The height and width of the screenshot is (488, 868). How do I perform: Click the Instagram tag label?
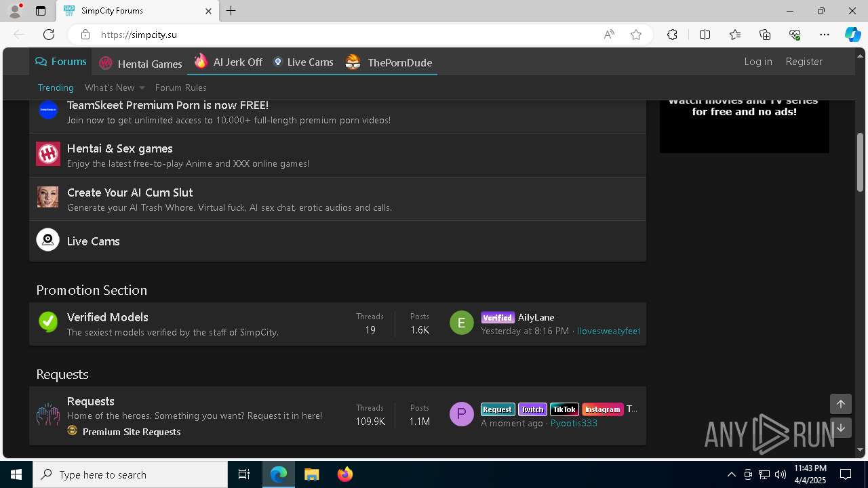click(602, 409)
